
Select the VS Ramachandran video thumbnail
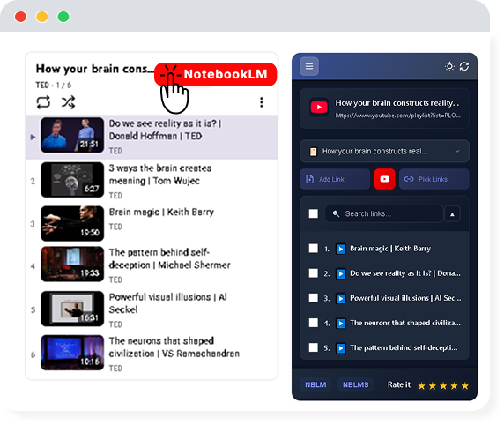[x=72, y=353]
